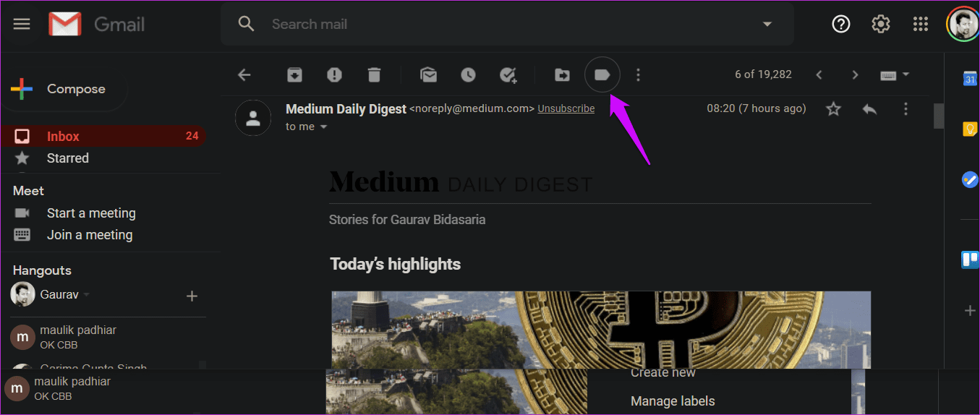Open toolbar More options dots

(638, 74)
